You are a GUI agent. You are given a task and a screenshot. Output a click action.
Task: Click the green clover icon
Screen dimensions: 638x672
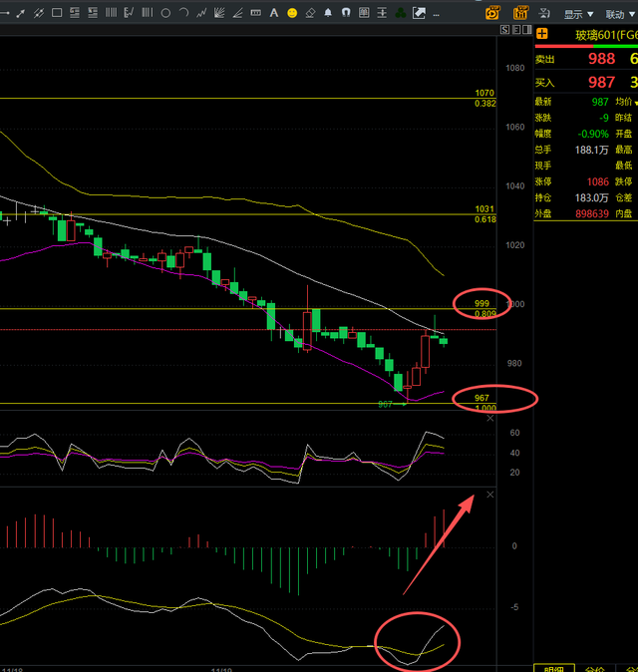[x=401, y=13]
